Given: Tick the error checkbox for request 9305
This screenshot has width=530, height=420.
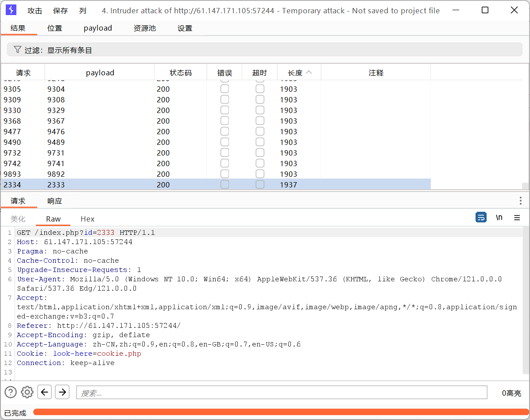Looking at the screenshot, I should [x=225, y=89].
